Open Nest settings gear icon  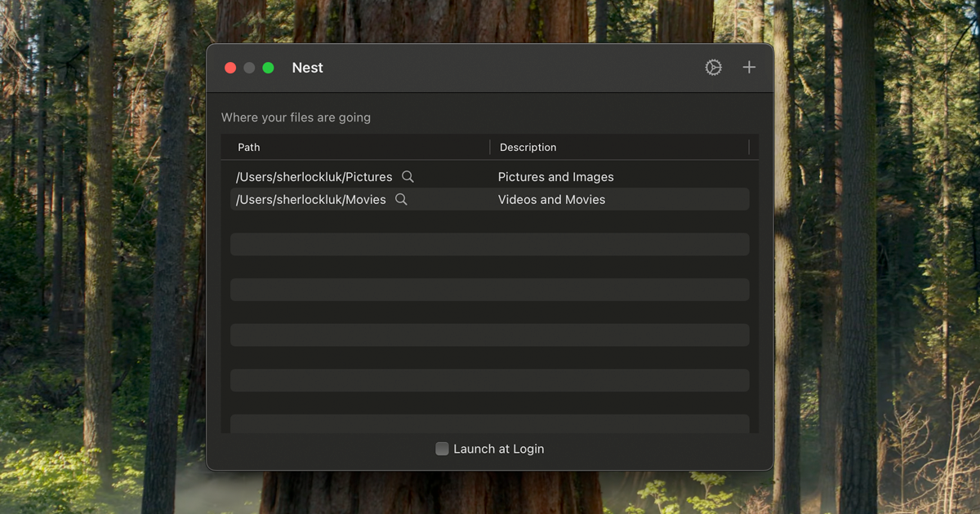click(x=713, y=68)
